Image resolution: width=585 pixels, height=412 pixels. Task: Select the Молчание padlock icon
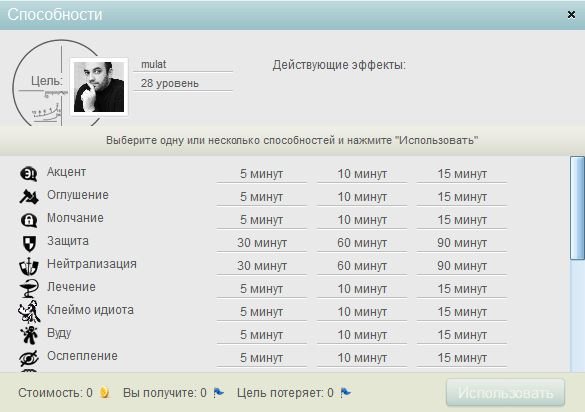[x=29, y=220]
